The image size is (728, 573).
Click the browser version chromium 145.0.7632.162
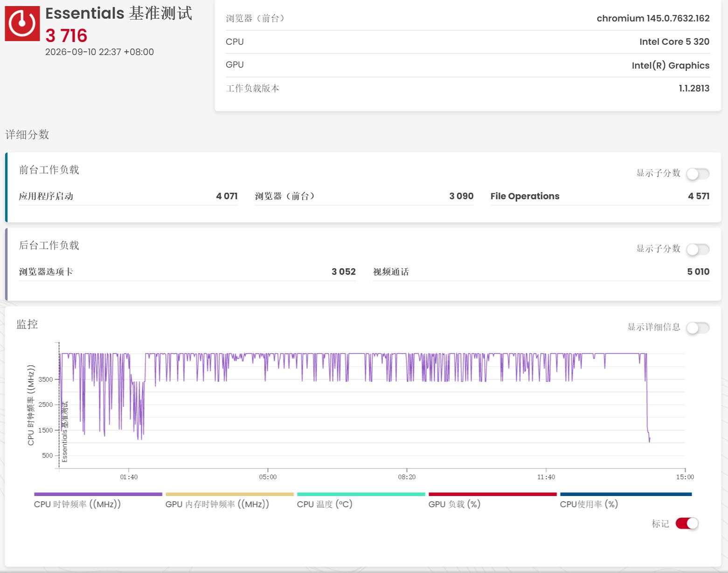[x=653, y=18]
